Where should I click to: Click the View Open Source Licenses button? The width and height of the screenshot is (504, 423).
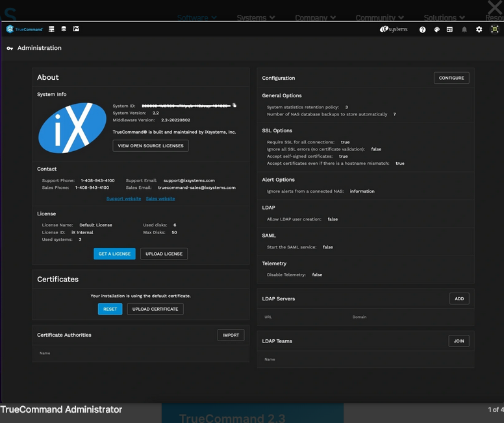click(x=151, y=146)
